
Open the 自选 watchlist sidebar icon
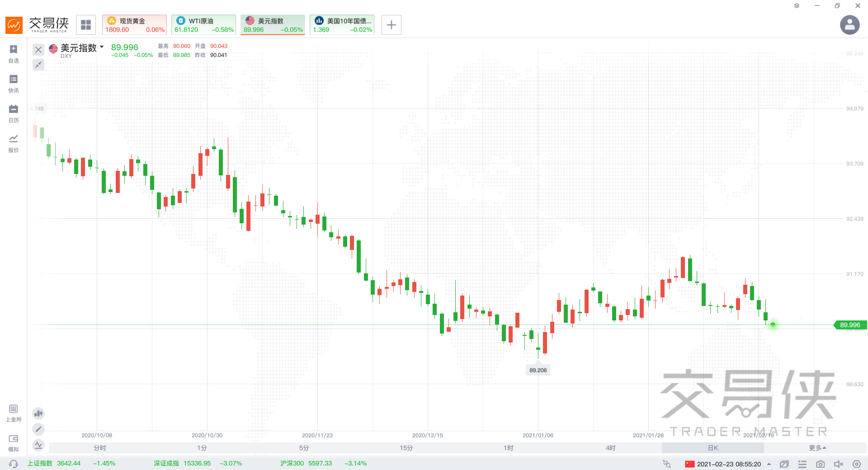14,53
